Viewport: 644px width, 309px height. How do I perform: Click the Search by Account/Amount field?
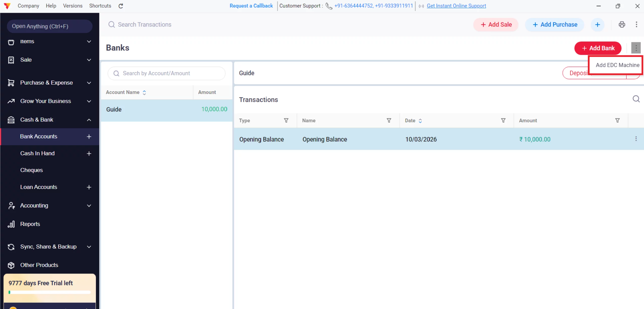[166, 73]
